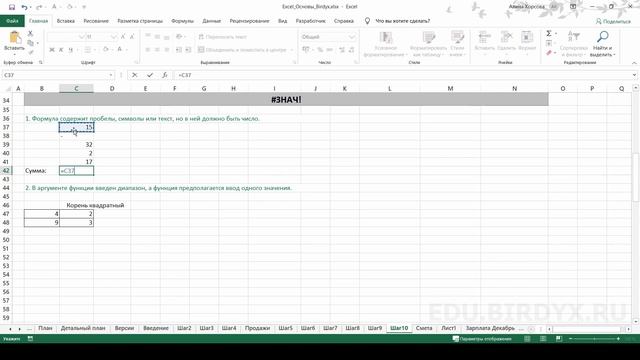Image resolution: width=640 pixels, height=360 pixels.
Task: Click Format cells icon in Cells group
Action: pos(527,37)
